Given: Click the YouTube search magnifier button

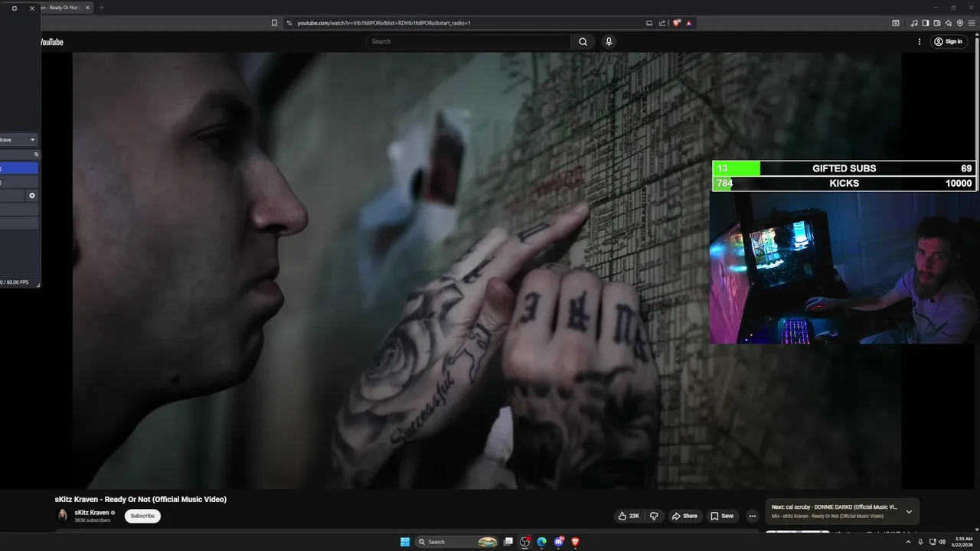Looking at the screenshot, I should point(583,41).
